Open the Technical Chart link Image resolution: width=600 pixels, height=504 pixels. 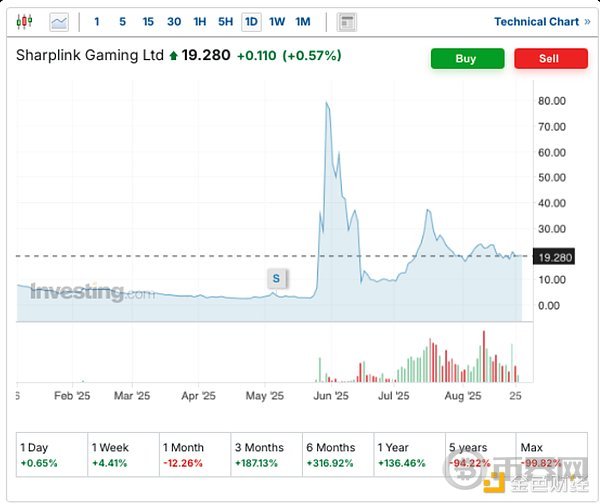[542, 22]
